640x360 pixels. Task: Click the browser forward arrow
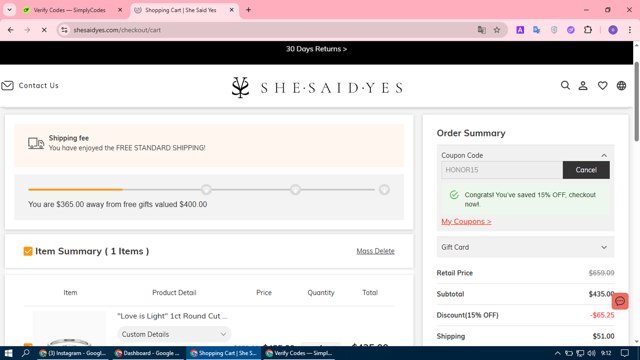[27, 30]
